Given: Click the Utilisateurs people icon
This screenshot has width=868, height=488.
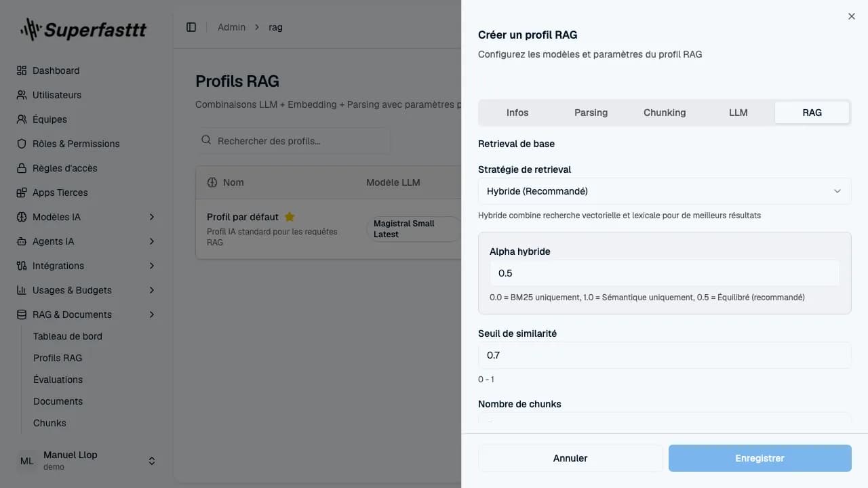Looking at the screenshot, I should 22,95.
